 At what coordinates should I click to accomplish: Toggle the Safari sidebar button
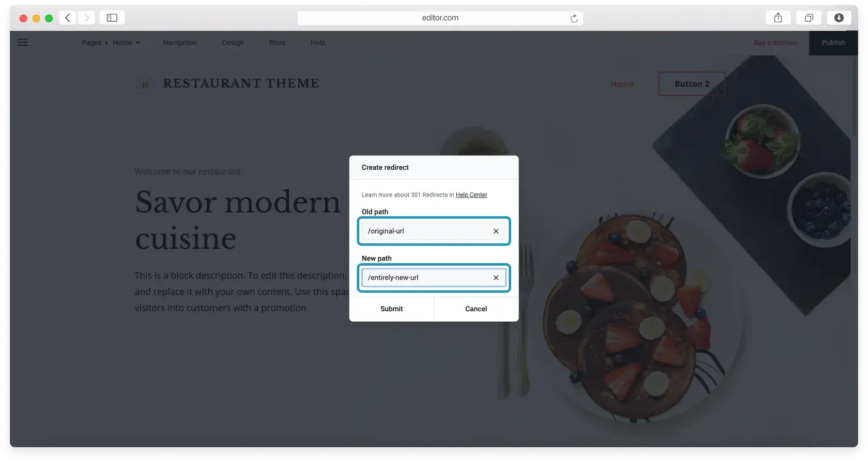[x=112, y=18]
